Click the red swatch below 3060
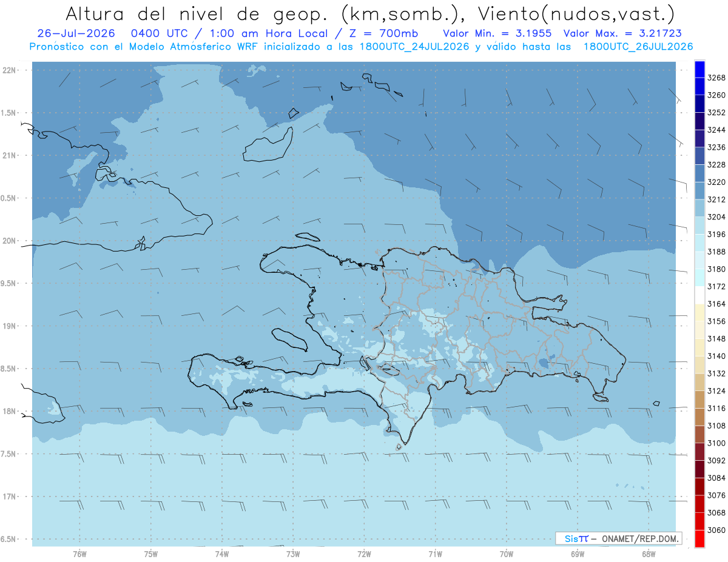The image size is (728, 562). pyautogui.click(x=699, y=538)
